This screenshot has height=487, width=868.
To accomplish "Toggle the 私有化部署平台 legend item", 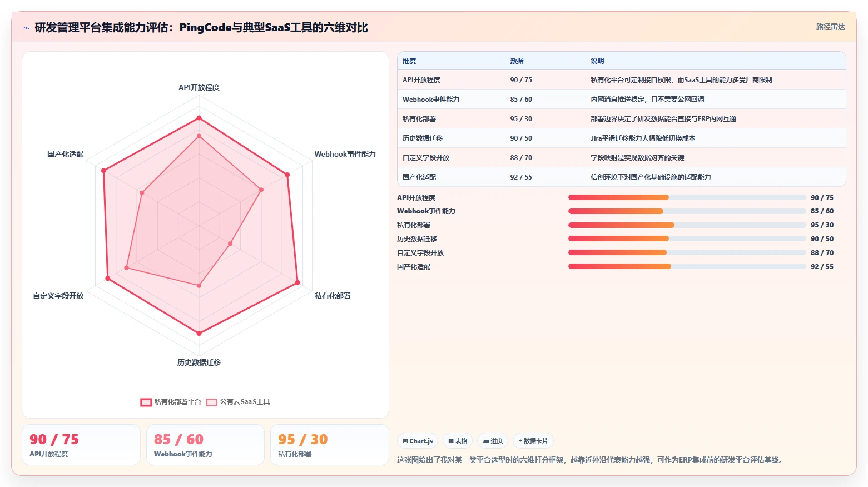I will pos(171,402).
